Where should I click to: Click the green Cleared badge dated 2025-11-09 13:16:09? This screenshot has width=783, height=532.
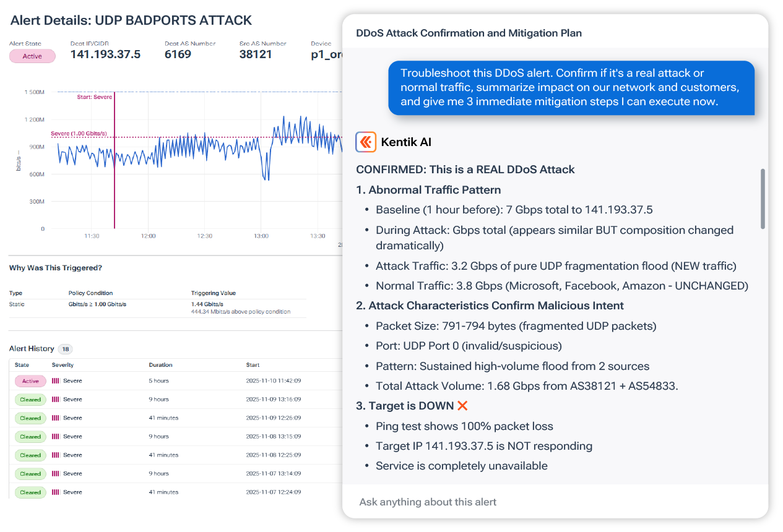[30, 400]
